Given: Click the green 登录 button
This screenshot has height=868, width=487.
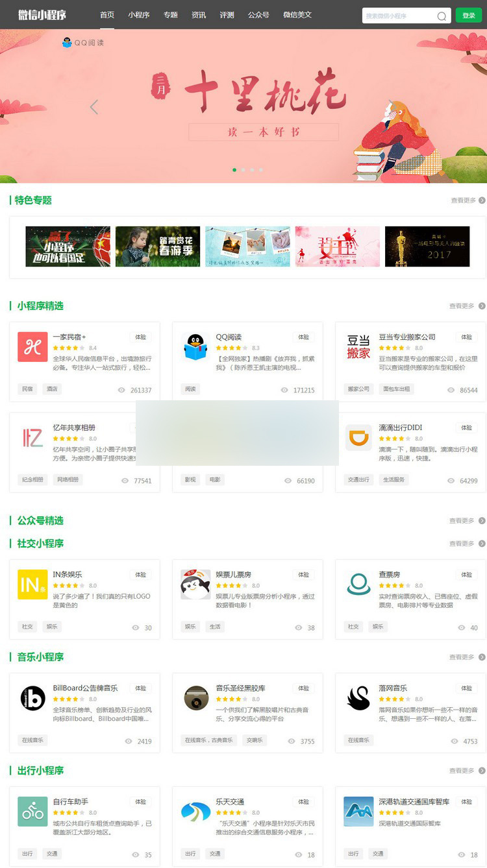Looking at the screenshot, I should 468,16.
